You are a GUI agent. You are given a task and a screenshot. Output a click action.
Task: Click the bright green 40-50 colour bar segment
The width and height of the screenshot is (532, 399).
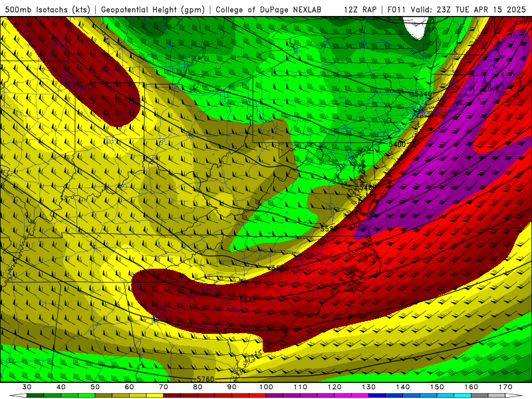tap(78, 396)
